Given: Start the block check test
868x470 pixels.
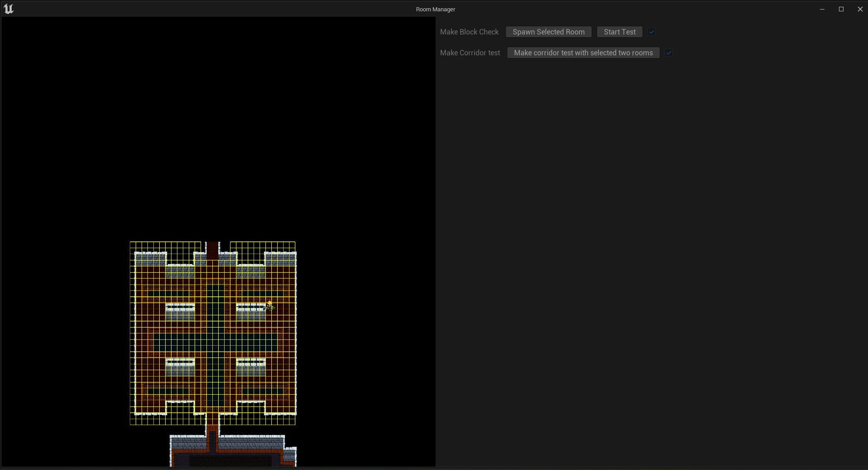Looking at the screenshot, I should click(619, 32).
